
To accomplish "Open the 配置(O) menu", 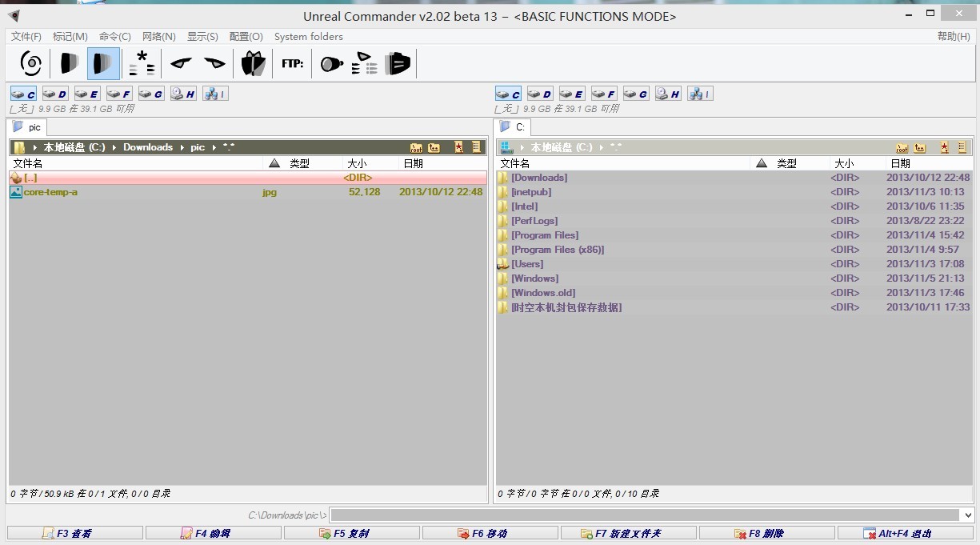I will [x=246, y=37].
